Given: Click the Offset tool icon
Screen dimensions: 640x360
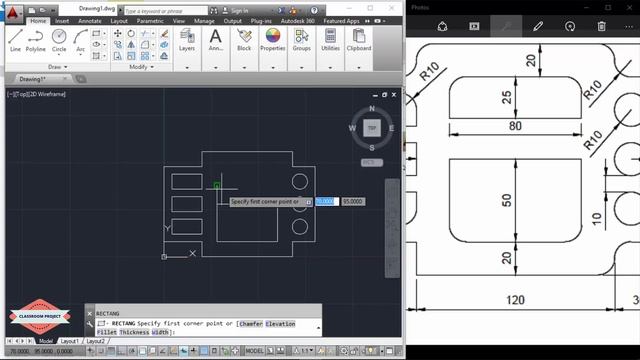Looking at the screenshot, I should point(164,56).
